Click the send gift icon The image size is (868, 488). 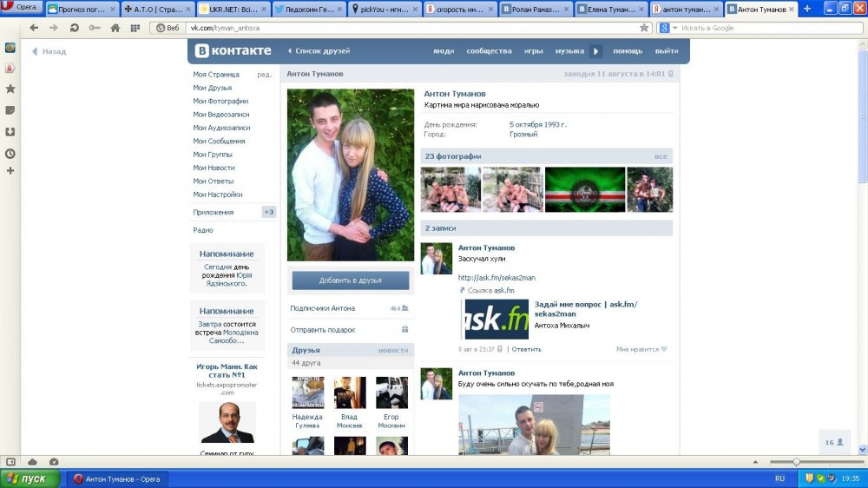pyautogui.click(x=404, y=330)
